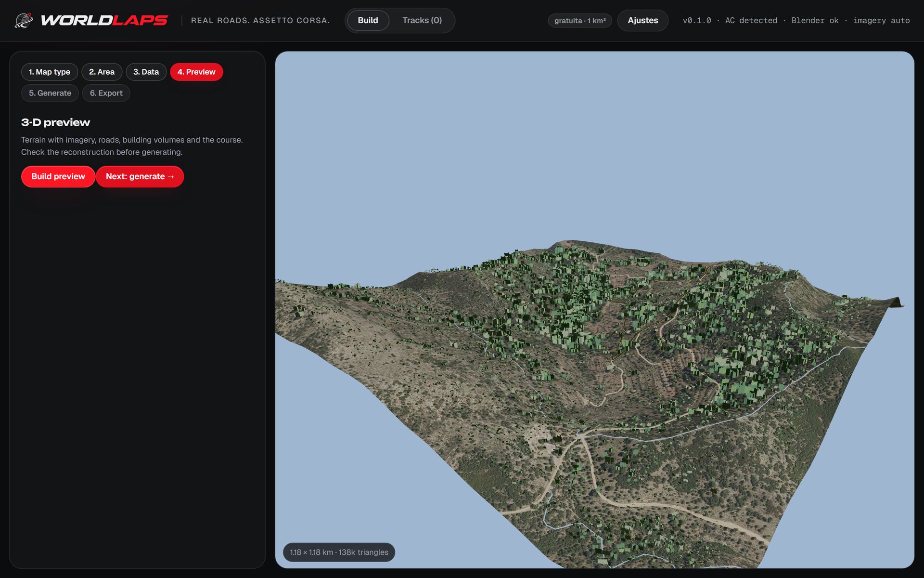Click the version status text v0.1.0

(x=697, y=20)
